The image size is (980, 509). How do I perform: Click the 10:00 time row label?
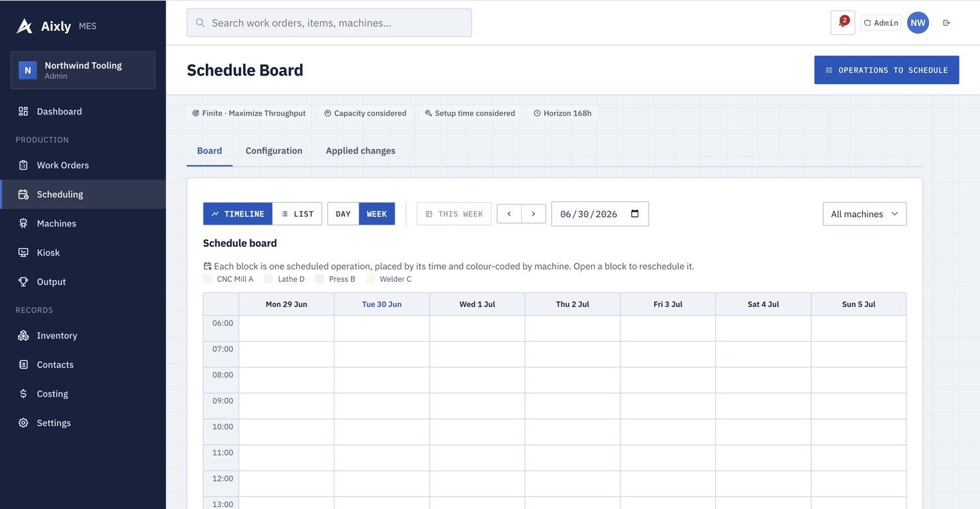coord(222,427)
